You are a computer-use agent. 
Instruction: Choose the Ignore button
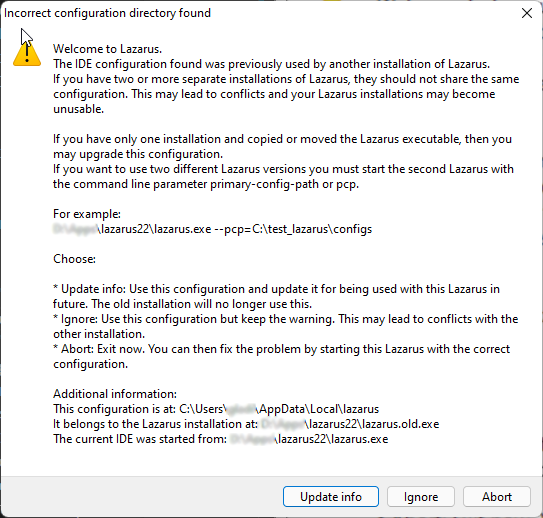pos(420,497)
